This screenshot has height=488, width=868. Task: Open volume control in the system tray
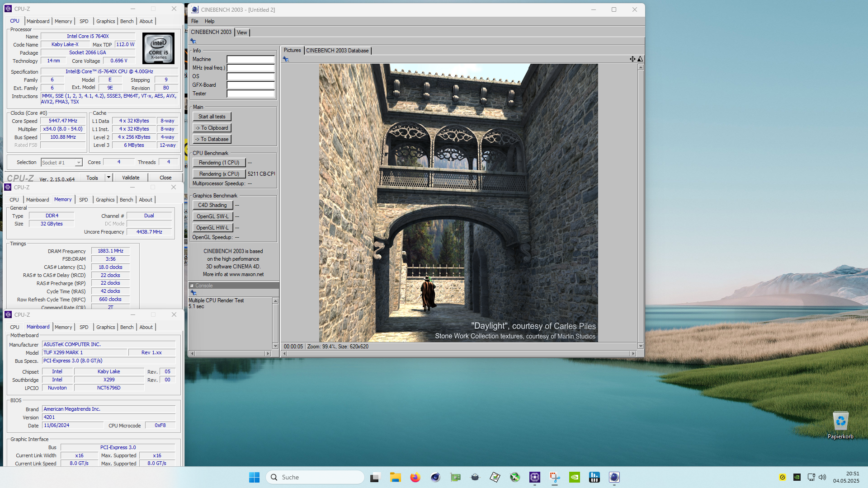point(822,477)
